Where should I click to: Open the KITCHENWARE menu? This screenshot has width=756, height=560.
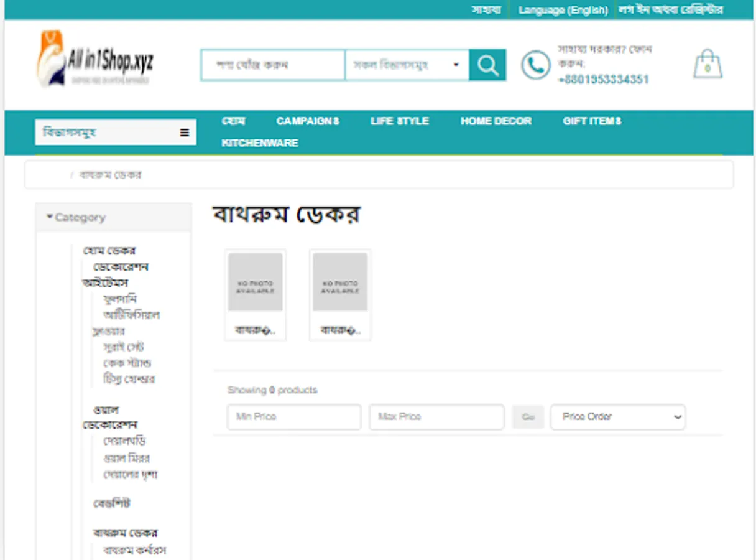[260, 142]
